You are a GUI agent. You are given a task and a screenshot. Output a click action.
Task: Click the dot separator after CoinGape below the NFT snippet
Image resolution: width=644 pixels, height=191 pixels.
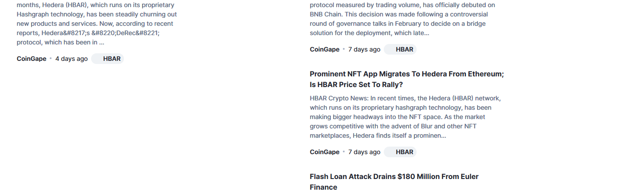[344, 152]
